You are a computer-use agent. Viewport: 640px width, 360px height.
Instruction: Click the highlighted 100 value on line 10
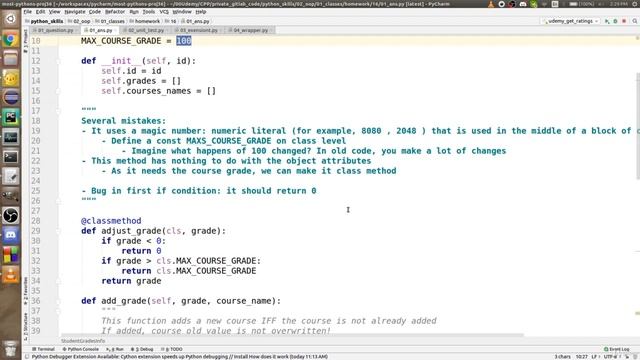(184, 41)
